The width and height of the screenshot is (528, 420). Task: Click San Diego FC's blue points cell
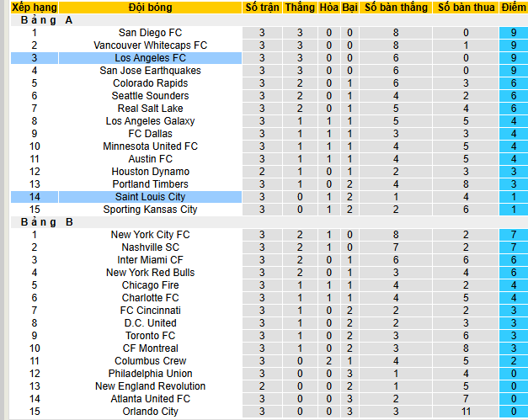pos(513,33)
